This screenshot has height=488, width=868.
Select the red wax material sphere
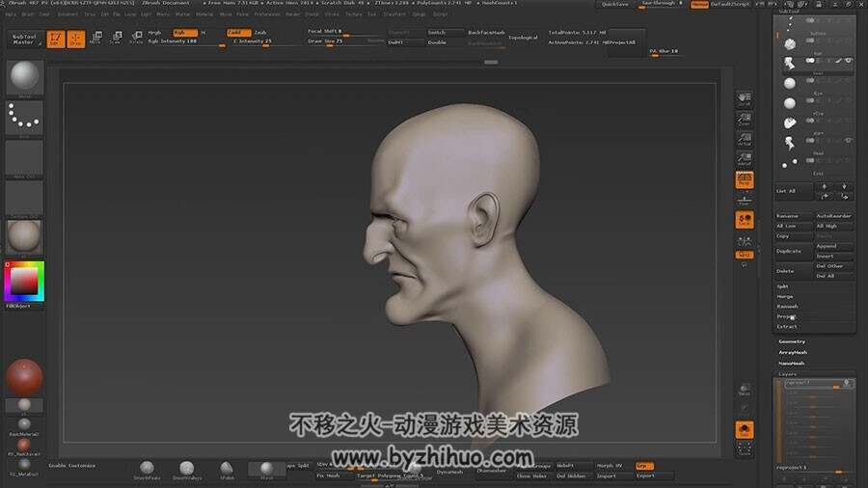24,377
